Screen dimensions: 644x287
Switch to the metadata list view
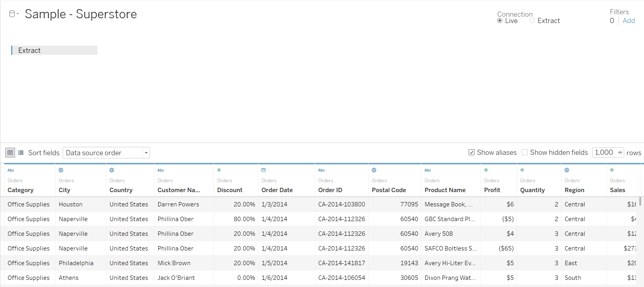(x=21, y=153)
